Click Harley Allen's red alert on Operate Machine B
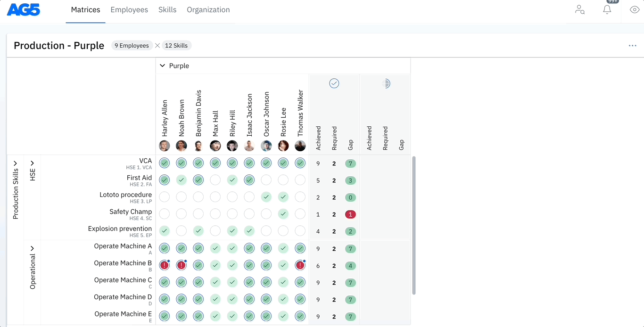Screen dimensions: 644x327 click(x=164, y=265)
